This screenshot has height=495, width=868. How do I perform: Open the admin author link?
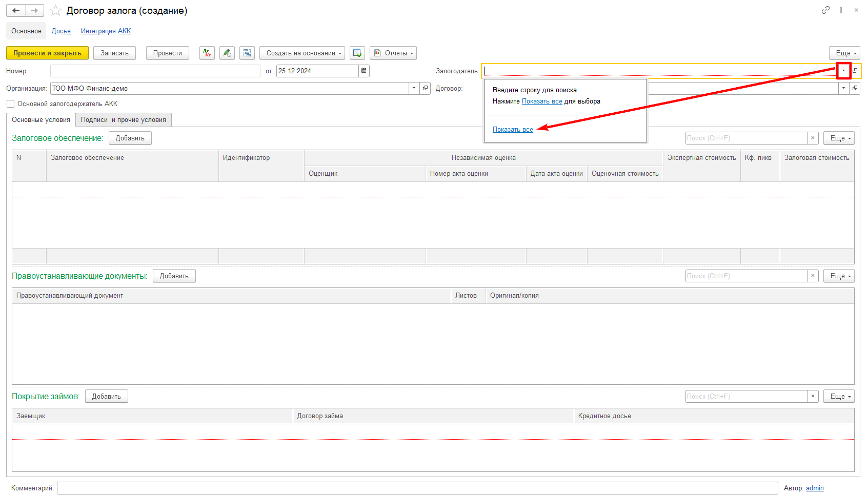pos(815,488)
